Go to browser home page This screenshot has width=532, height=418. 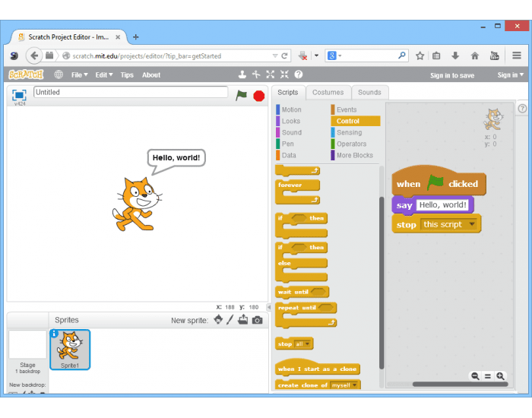(475, 55)
